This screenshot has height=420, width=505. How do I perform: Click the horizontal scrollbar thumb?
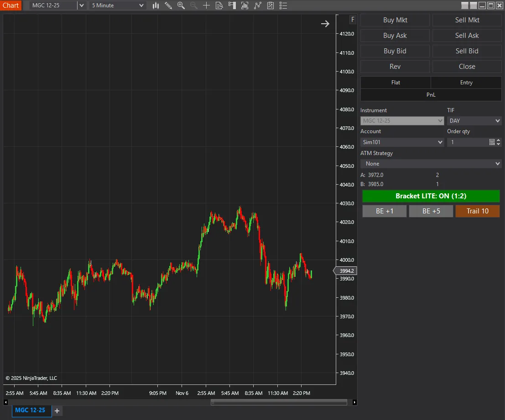[x=279, y=402]
